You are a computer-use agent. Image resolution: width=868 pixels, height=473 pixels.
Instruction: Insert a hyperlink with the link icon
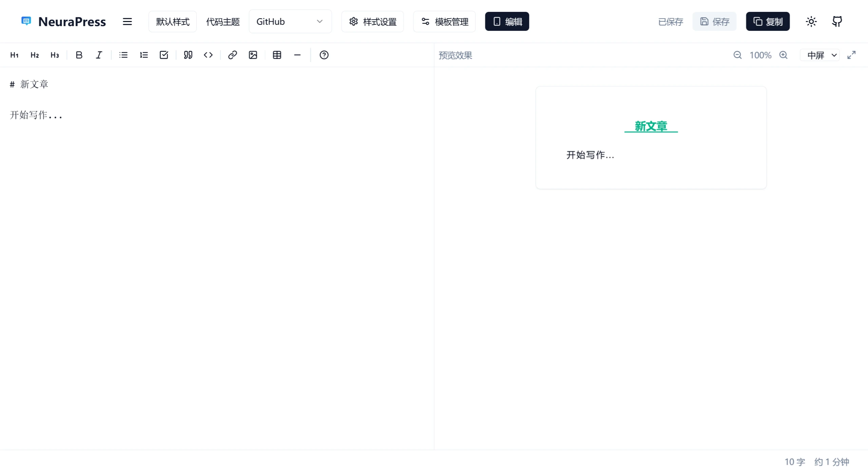[232, 55]
